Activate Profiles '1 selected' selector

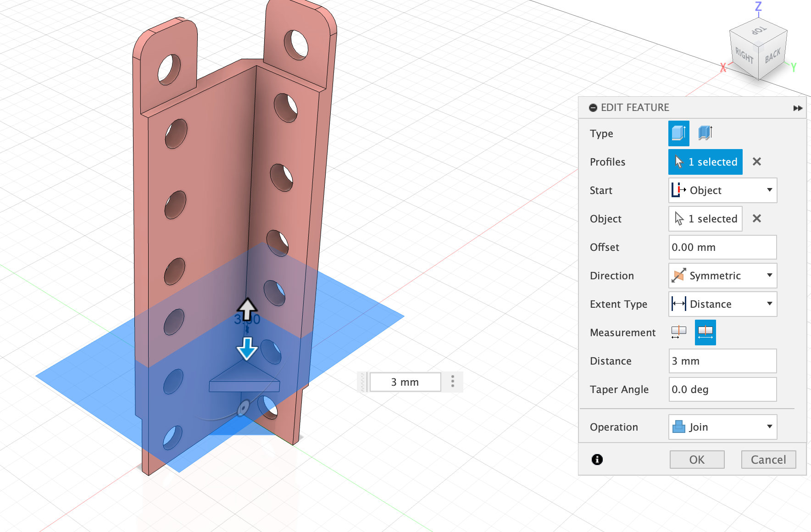(705, 162)
